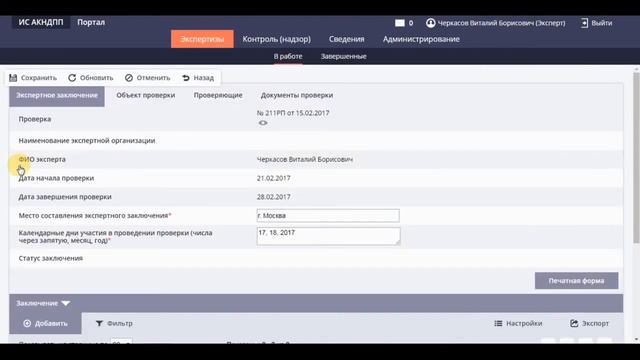This screenshot has height=360, width=640.
Task: Click the Выйти logout link
Action: point(602,23)
